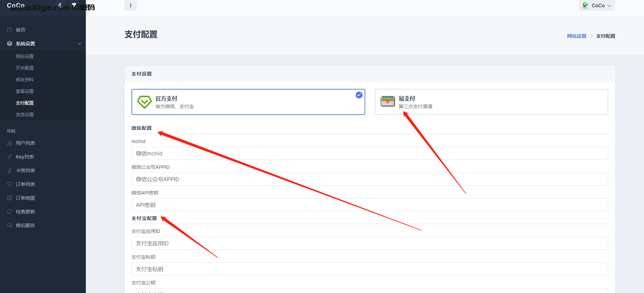Click the 检查更新 refresh icon
The height and width of the screenshot is (293, 644).
[10, 212]
